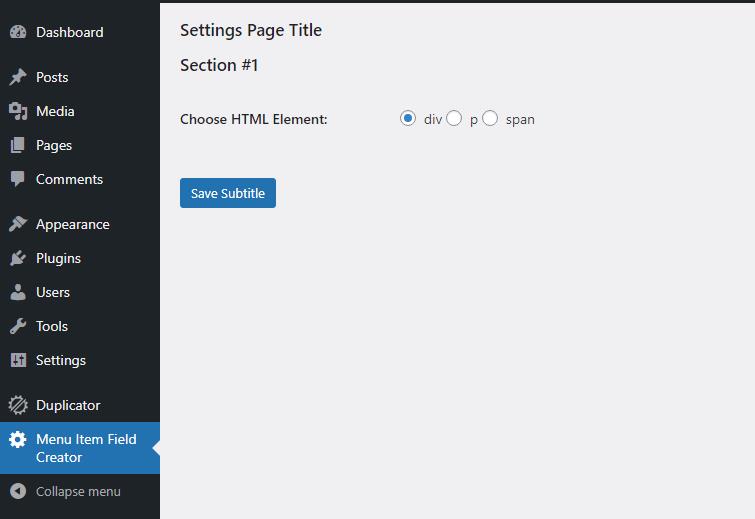Click the Appearance paintbrush icon
755x519 pixels.
coord(18,224)
